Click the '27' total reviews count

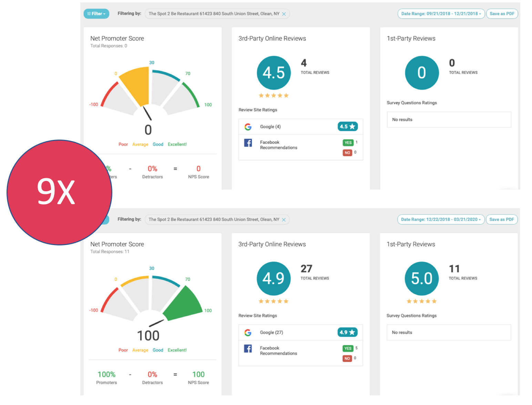point(306,269)
